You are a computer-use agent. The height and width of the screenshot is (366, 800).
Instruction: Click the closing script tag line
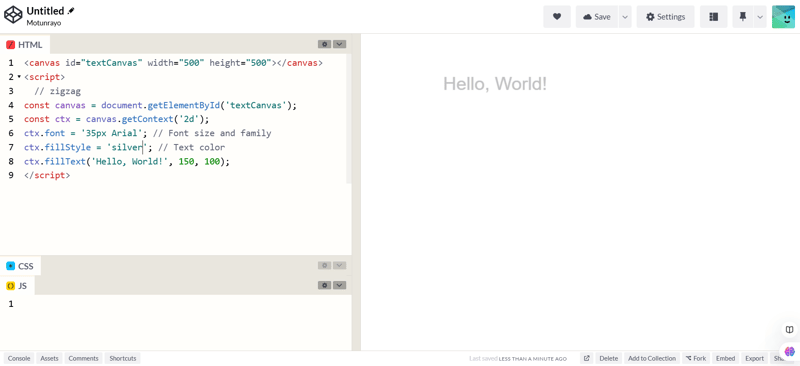pos(47,175)
